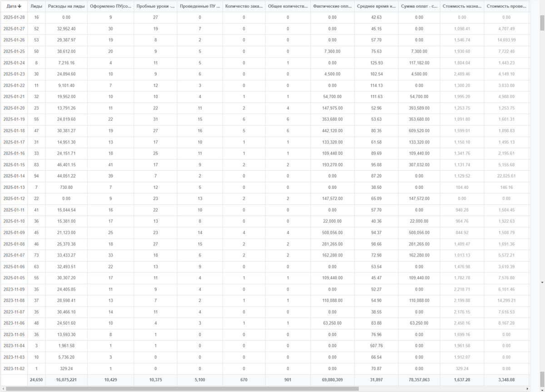Sort by the Дата column header arrow

(20, 6)
